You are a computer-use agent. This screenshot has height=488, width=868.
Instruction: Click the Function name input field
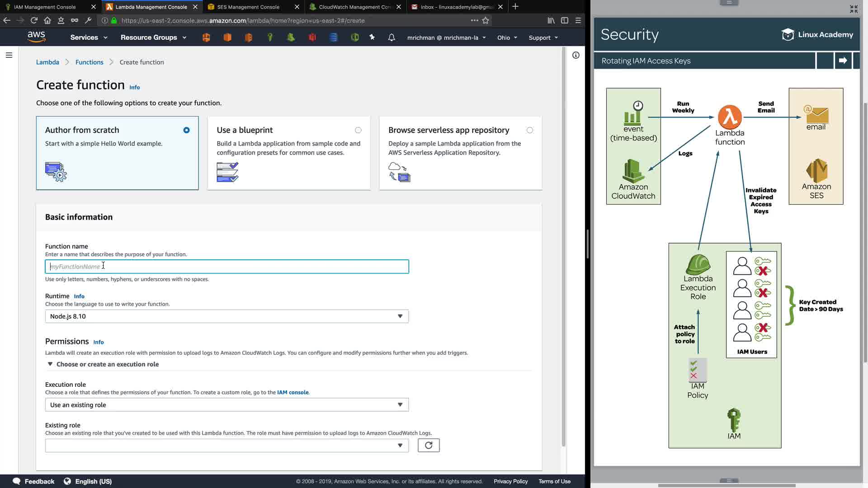[226, 267]
